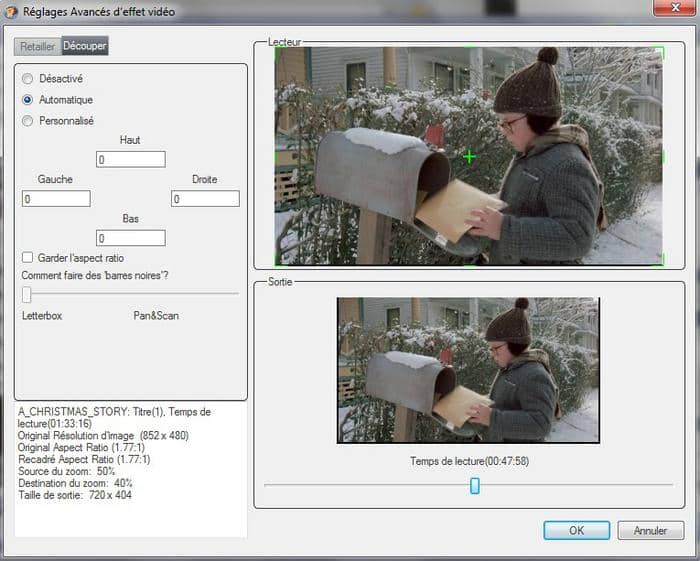
Task: Click the top-right green crop corner handle
Action: [660, 51]
